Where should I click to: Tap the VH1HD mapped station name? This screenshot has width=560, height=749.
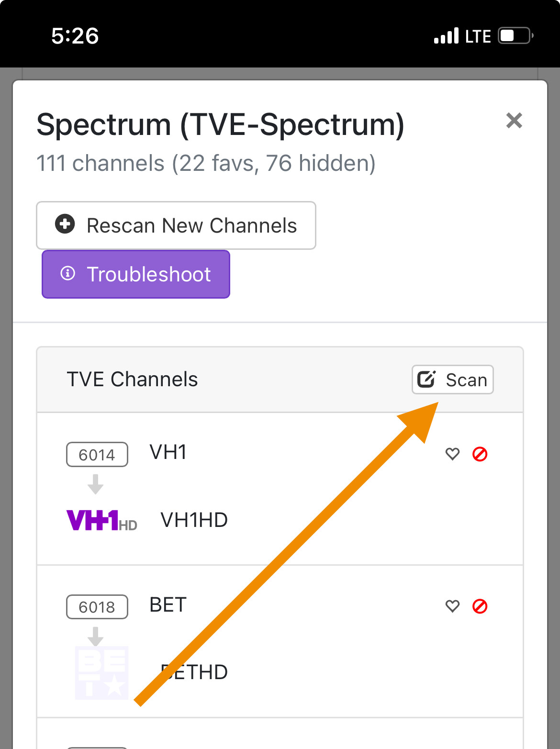[x=194, y=520]
